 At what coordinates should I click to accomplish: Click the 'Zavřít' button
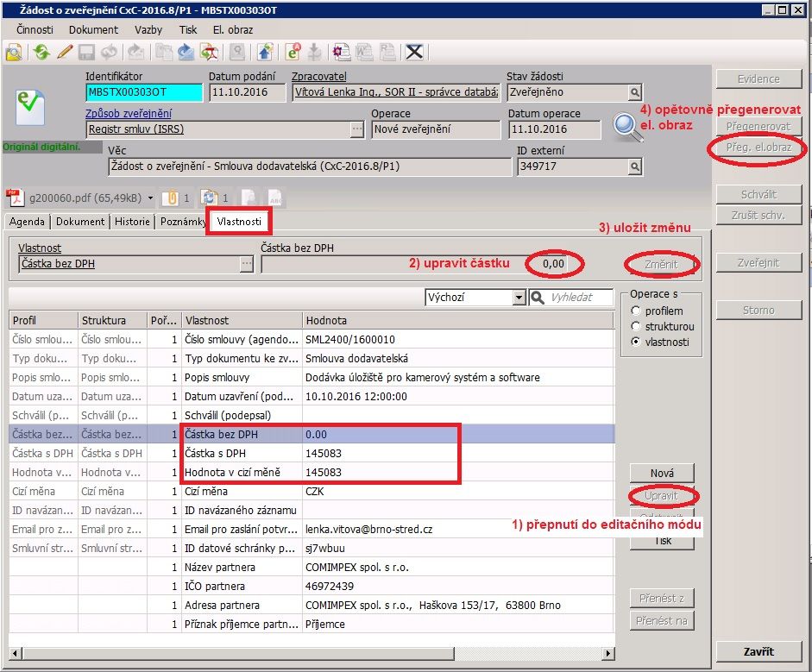point(758,651)
